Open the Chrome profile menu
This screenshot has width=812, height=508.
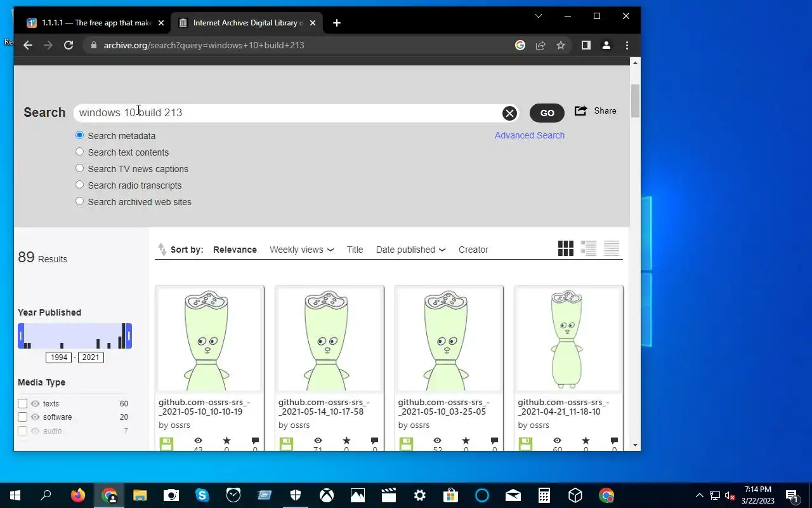coord(606,45)
